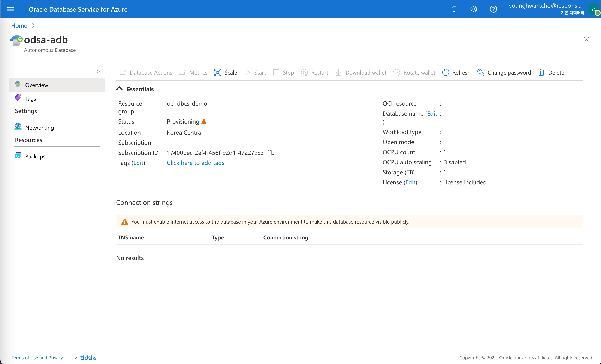Click the Metrics external link icon

click(182, 72)
